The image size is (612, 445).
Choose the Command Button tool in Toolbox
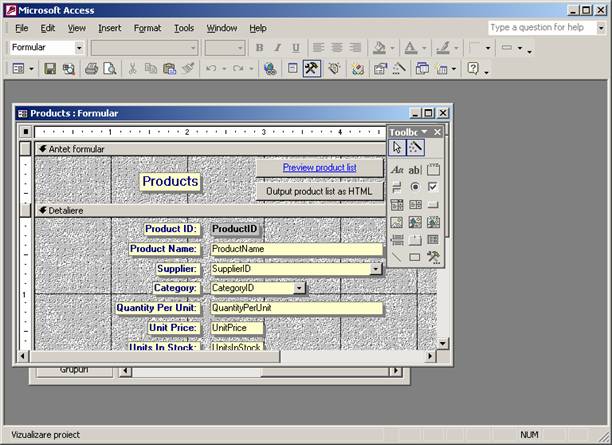click(x=433, y=205)
